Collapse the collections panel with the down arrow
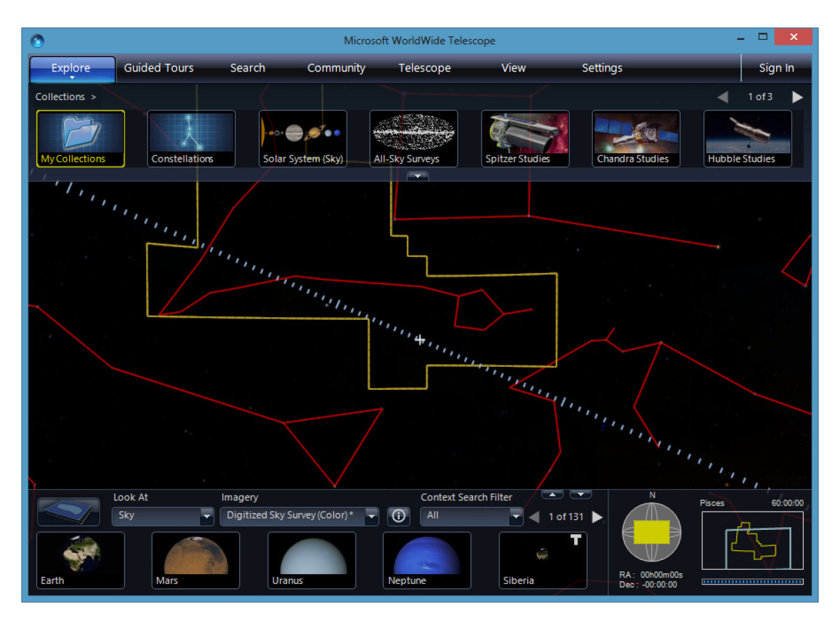840x630 pixels. [x=417, y=176]
